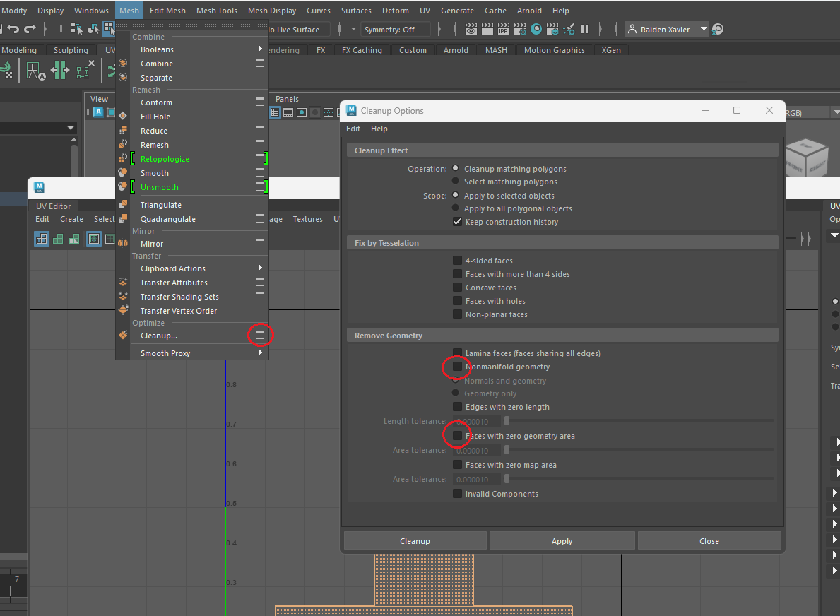Click the Cleanup button
The image size is (840, 616).
coord(415,541)
